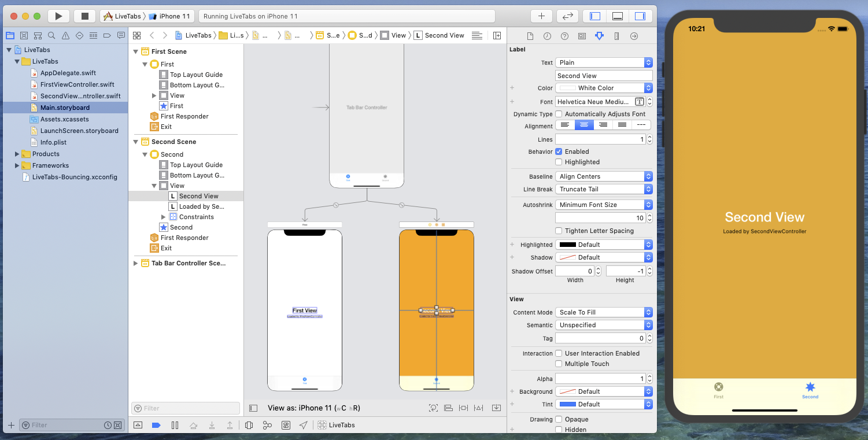868x440 pixels.
Task: Open the Find navigator magnifier
Action: (x=51, y=35)
